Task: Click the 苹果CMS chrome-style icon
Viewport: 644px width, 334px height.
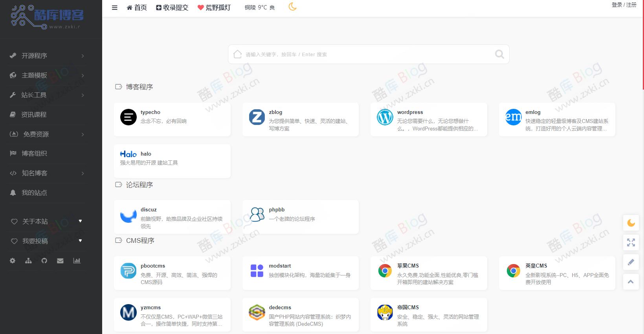Action: click(385, 271)
